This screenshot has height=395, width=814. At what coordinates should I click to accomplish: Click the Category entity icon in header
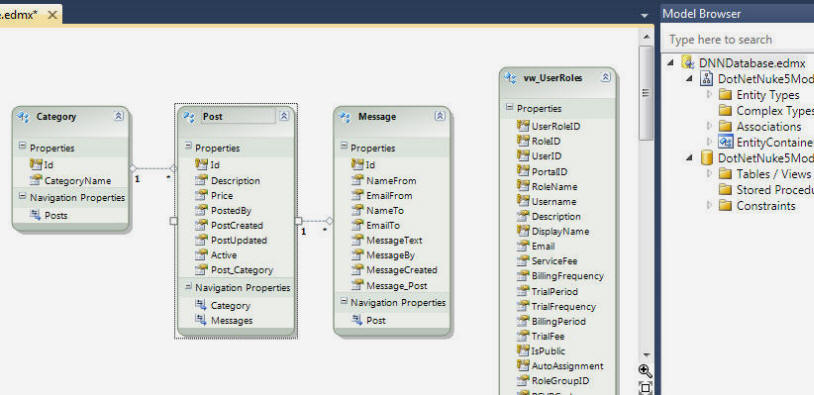23,117
